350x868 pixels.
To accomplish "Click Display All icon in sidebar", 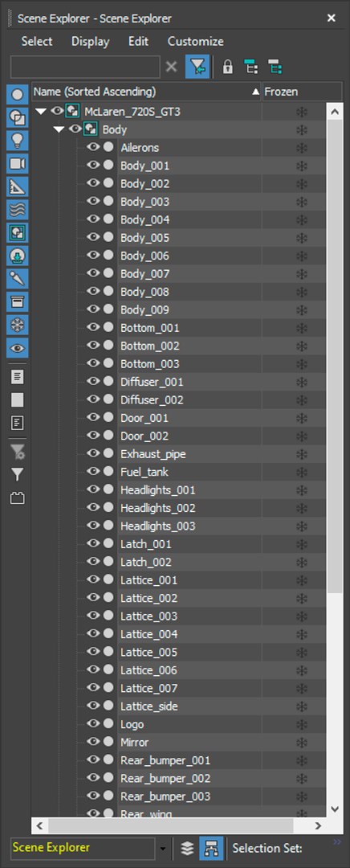I will pyautogui.click(x=17, y=377).
